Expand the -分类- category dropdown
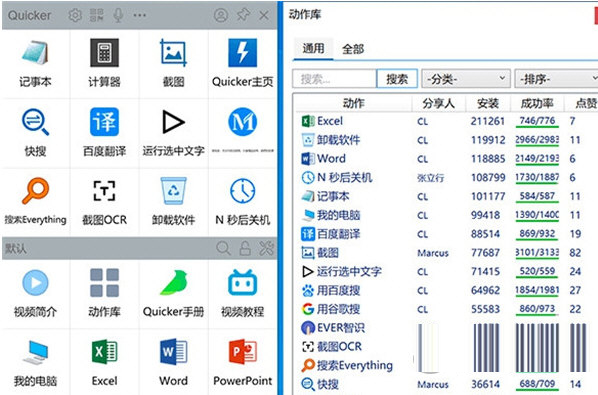 click(x=466, y=79)
